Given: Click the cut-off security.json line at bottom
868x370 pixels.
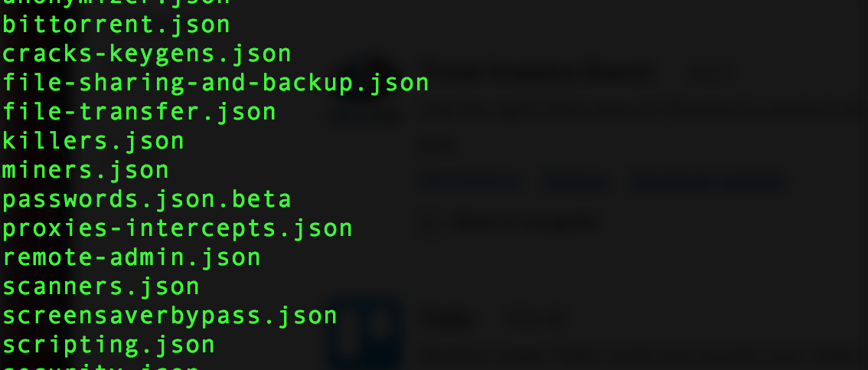Looking at the screenshot, I should click(101, 367).
